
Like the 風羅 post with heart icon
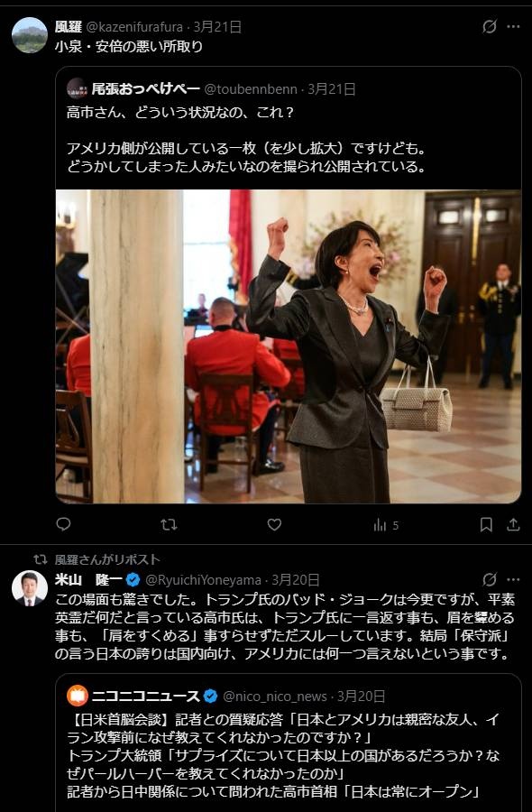pyautogui.click(x=274, y=524)
